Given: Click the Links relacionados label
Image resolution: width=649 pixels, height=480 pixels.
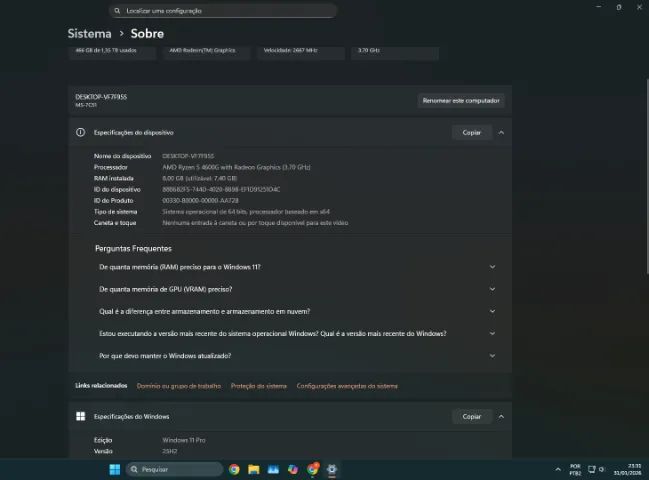Looking at the screenshot, I should coord(101,386).
